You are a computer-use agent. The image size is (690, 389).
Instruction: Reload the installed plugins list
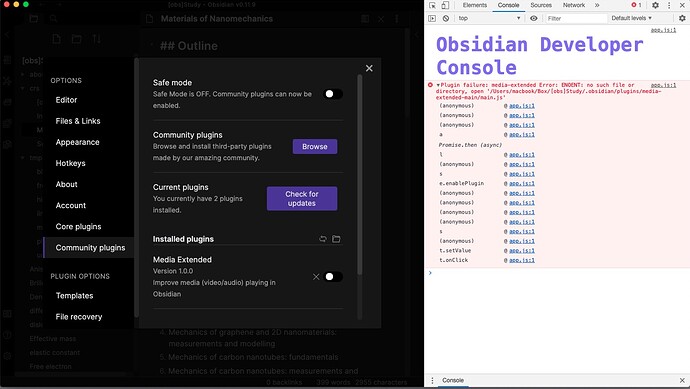coord(323,239)
